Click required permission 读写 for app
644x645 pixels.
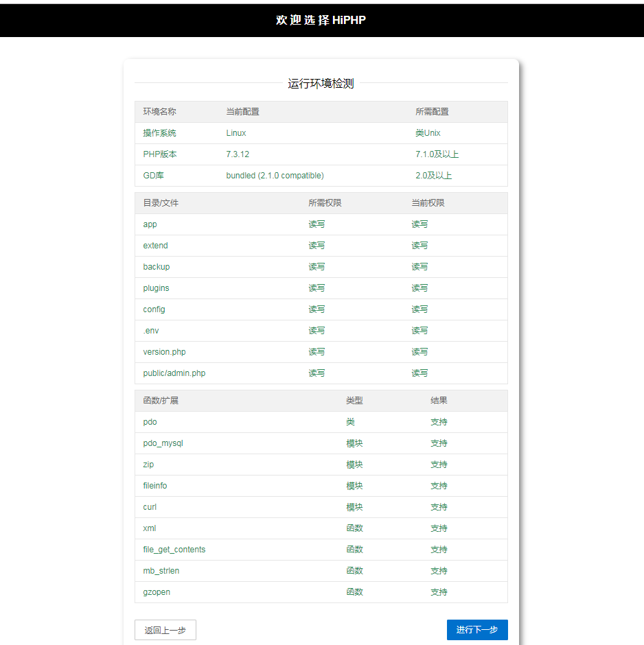[x=317, y=224]
